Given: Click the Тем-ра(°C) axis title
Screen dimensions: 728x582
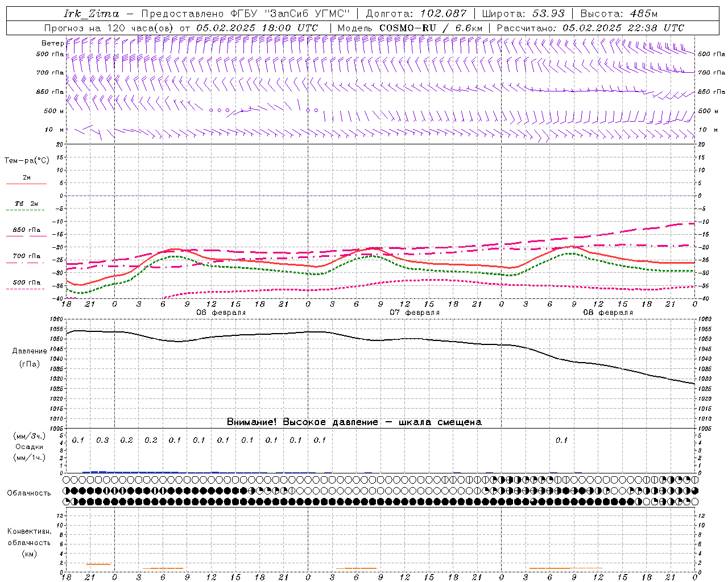Looking at the screenshot, I should [27, 161].
